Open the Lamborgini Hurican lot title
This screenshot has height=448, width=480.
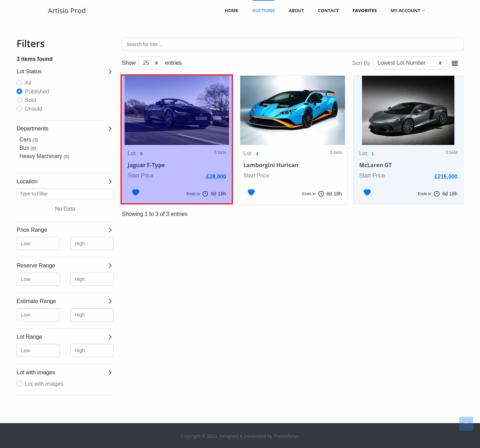point(271,165)
